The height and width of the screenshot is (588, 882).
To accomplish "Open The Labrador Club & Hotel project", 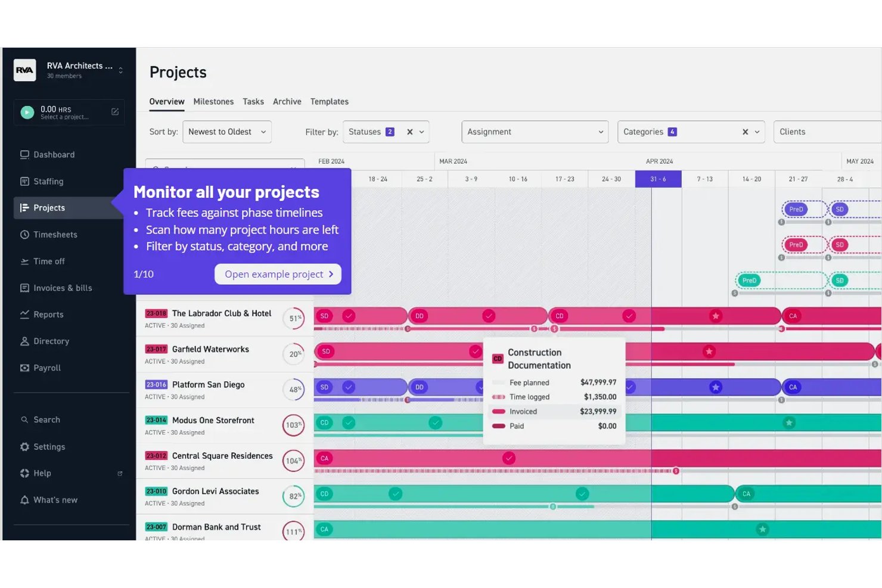I will (x=222, y=313).
